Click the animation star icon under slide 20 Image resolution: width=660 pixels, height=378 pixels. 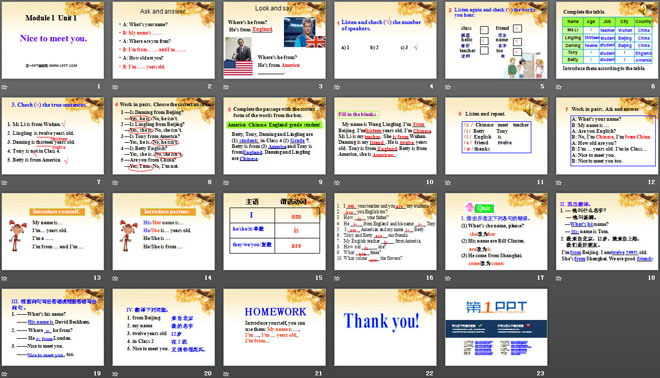coord(115,374)
